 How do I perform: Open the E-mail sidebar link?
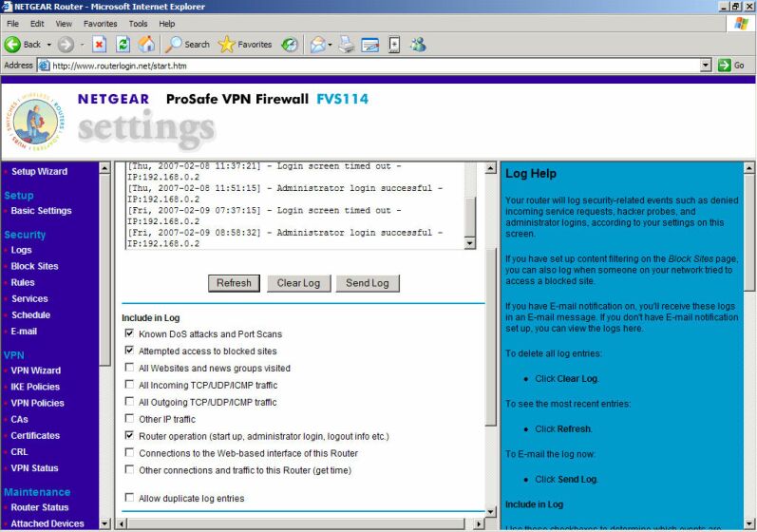(24, 332)
